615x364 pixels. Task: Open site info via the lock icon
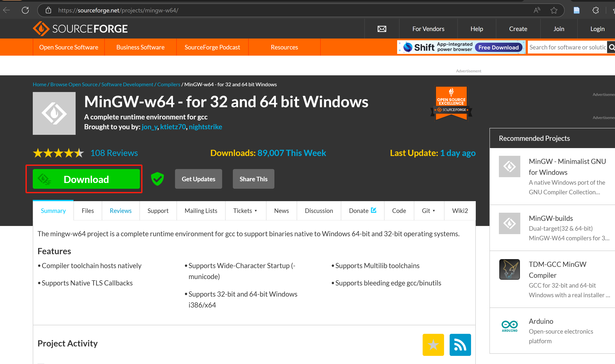[48, 10]
